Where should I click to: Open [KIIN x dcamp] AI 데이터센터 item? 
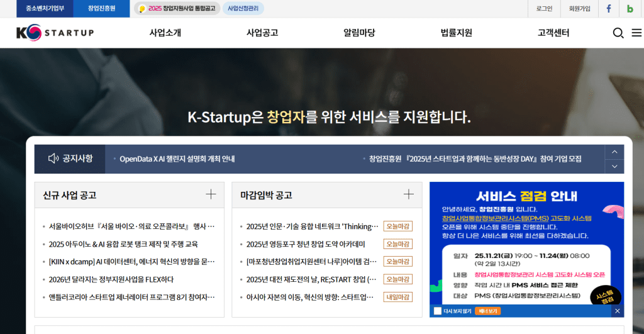pos(131,262)
